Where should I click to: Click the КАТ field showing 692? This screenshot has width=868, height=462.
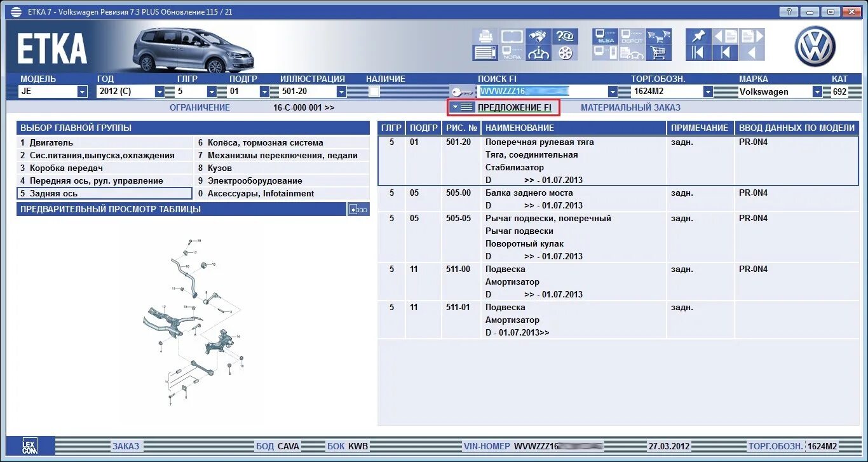pyautogui.click(x=839, y=92)
